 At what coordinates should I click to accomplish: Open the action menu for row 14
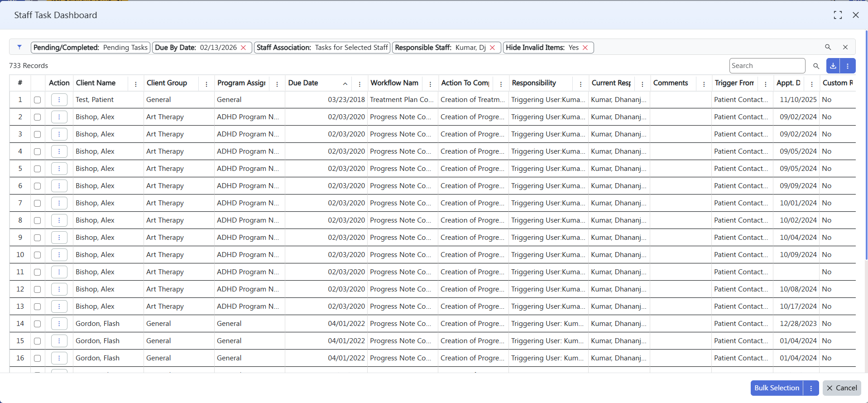tap(59, 324)
